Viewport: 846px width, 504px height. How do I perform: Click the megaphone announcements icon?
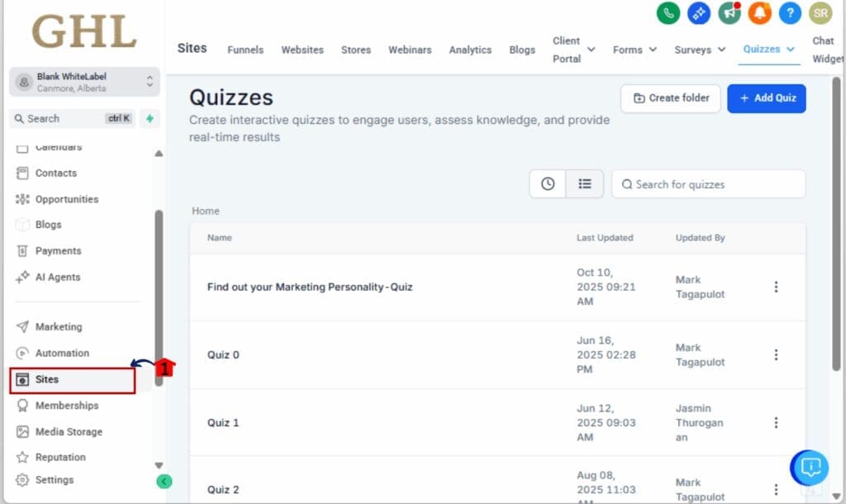coord(729,13)
